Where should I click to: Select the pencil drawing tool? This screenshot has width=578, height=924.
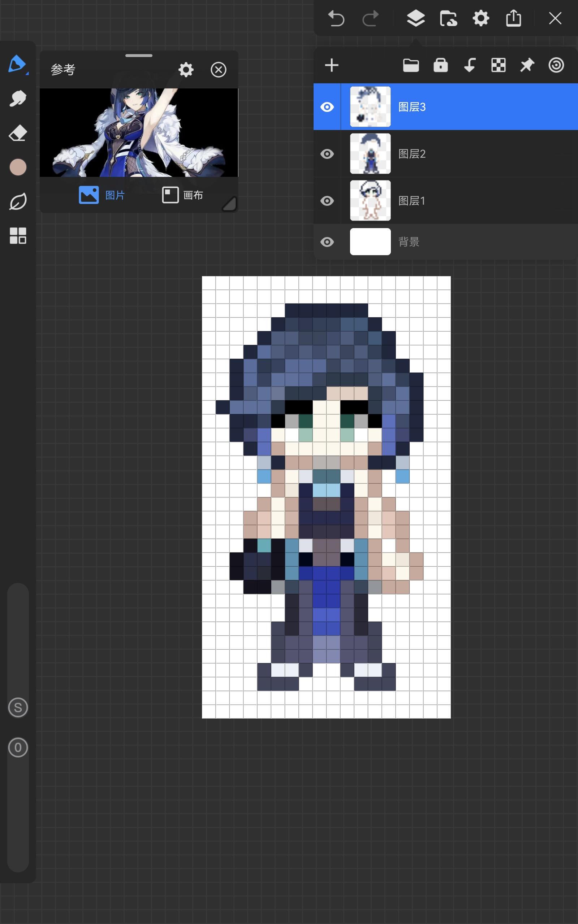click(18, 64)
